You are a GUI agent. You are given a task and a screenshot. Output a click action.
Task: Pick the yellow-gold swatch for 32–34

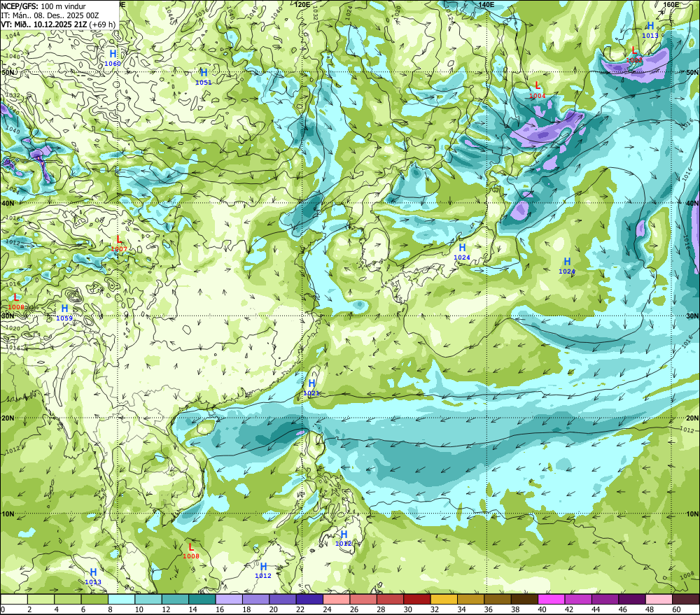point(444,599)
